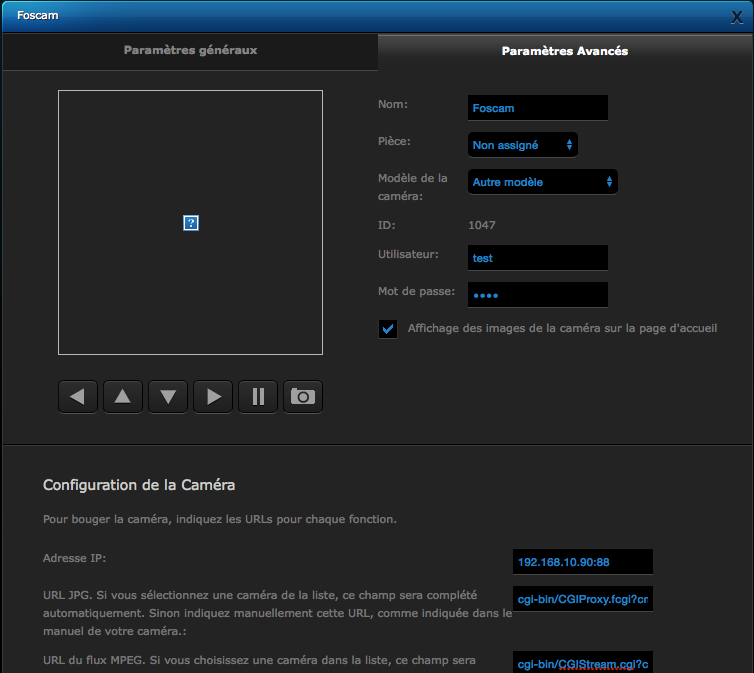The image size is (754, 673).
Task: Focus the Mot de passe field
Action: click(x=537, y=295)
